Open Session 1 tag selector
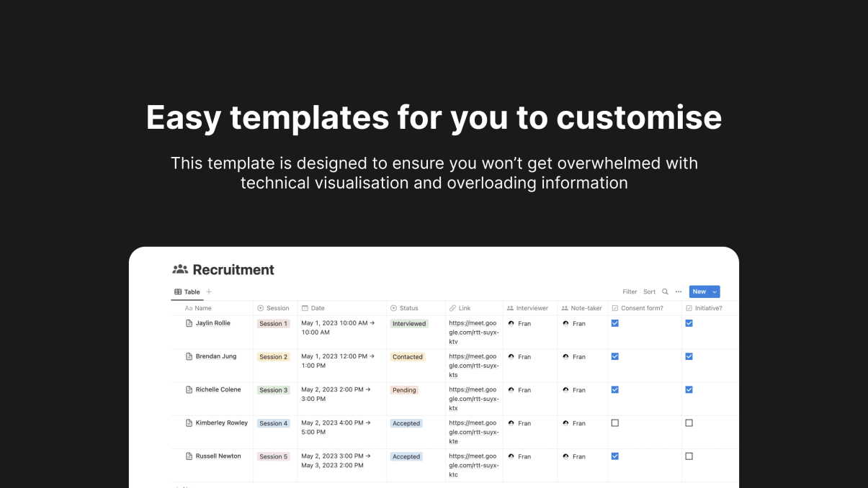The image size is (868, 488). tap(274, 324)
